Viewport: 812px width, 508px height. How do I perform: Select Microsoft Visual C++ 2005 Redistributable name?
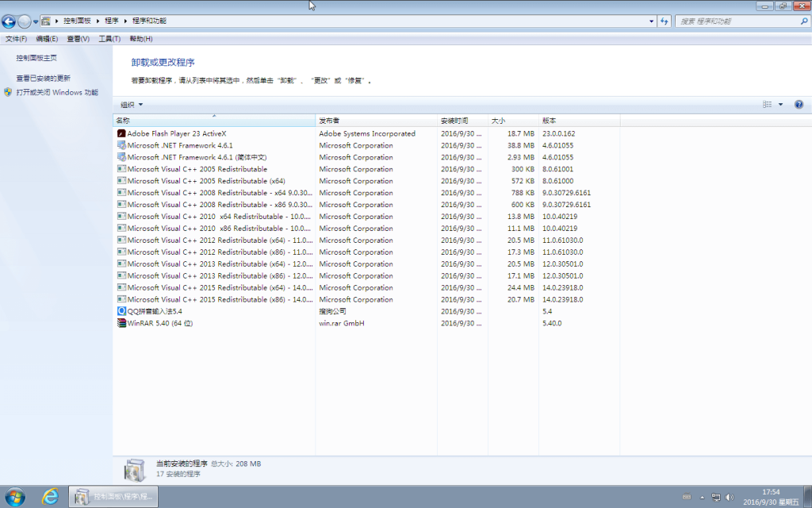click(197, 169)
